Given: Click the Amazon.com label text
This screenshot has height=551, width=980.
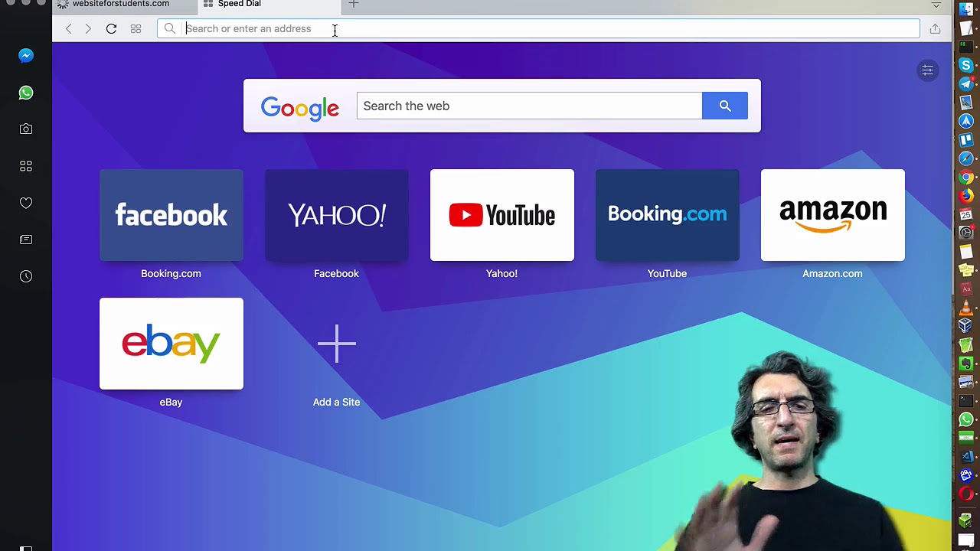Looking at the screenshot, I should click(x=832, y=273).
